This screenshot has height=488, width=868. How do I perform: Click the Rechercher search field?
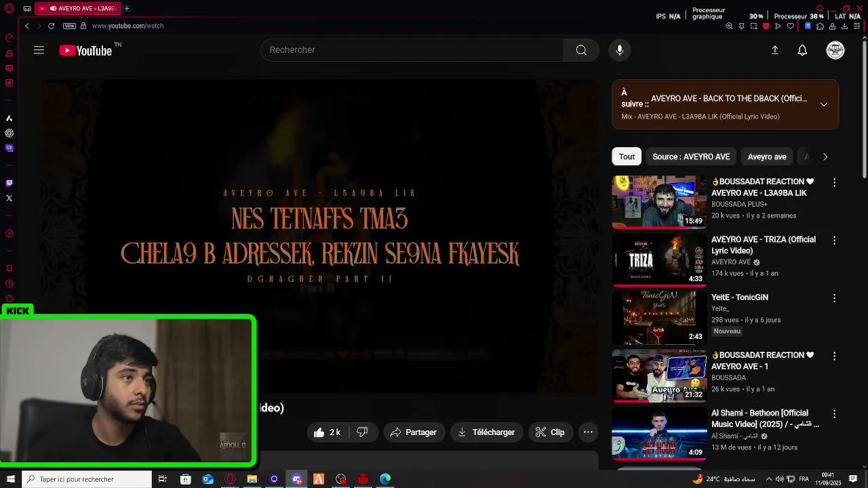pyautogui.click(x=412, y=50)
